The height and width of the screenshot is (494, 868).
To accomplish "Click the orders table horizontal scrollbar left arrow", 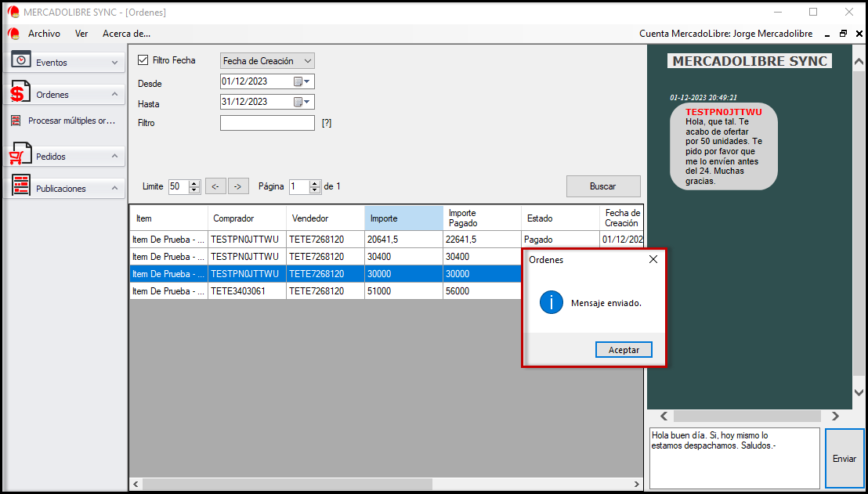I will (136, 484).
